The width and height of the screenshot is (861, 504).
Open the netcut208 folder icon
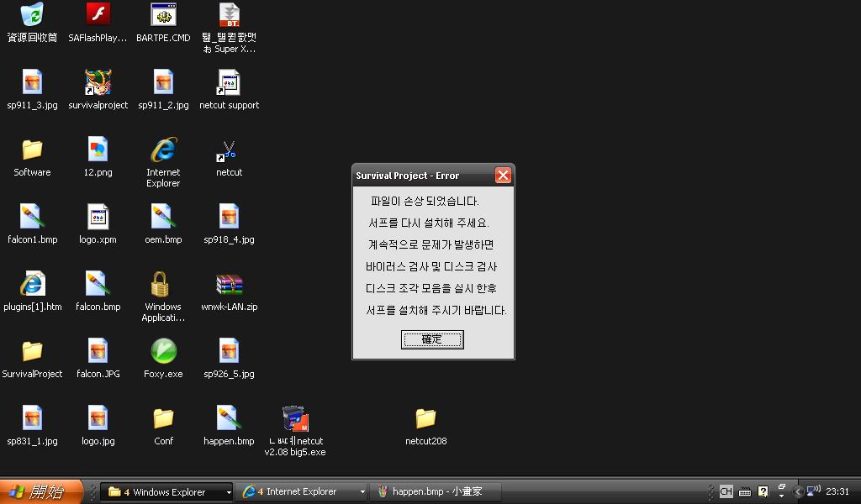point(425,418)
